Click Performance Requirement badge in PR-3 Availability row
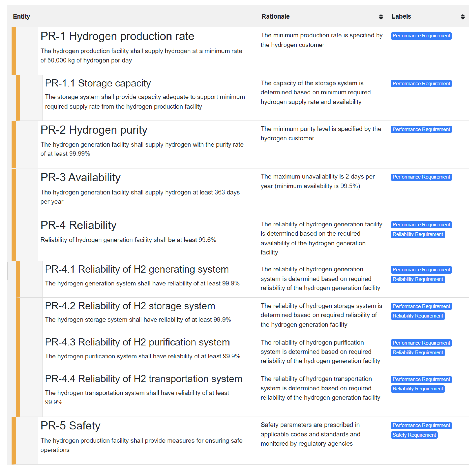 [421, 177]
